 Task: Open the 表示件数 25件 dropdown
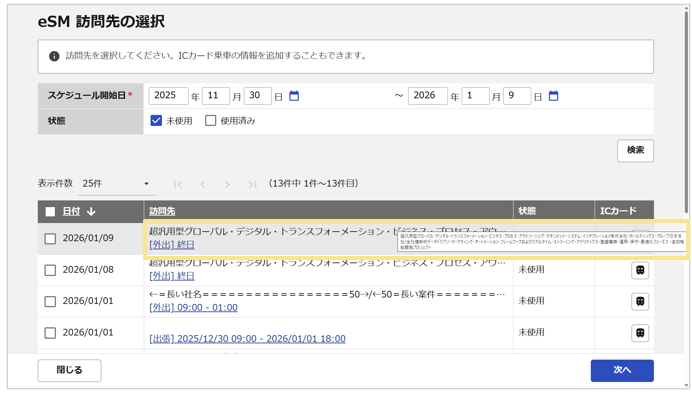tap(117, 184)
